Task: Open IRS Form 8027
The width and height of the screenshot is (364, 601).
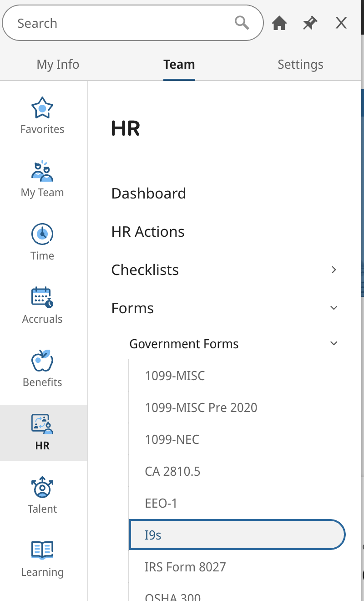Action: (x=185, y=567)
